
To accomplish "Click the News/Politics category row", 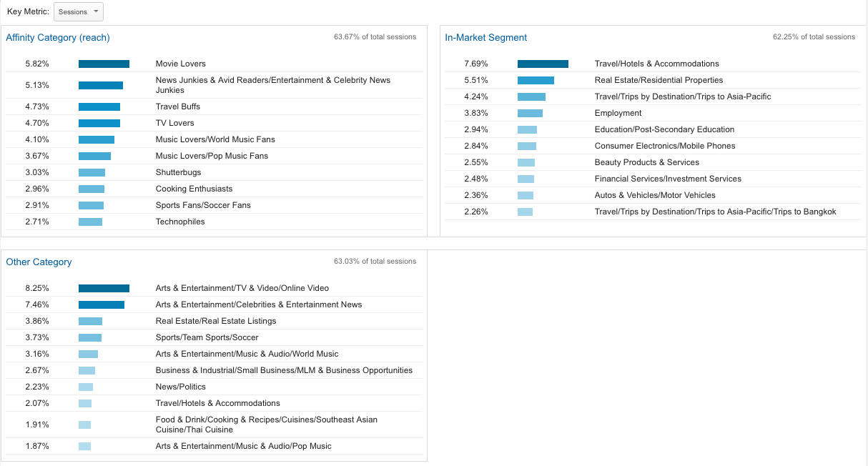I will [180, 387].
